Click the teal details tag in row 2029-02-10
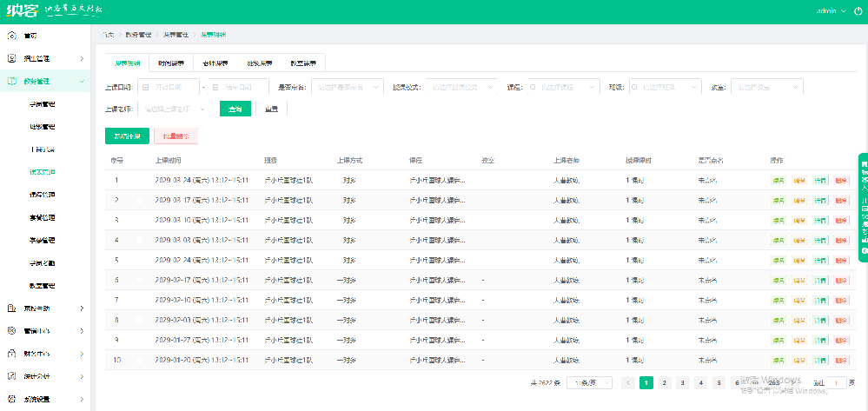This screenshot has height=411, width=868. click(x=820, y=301)
